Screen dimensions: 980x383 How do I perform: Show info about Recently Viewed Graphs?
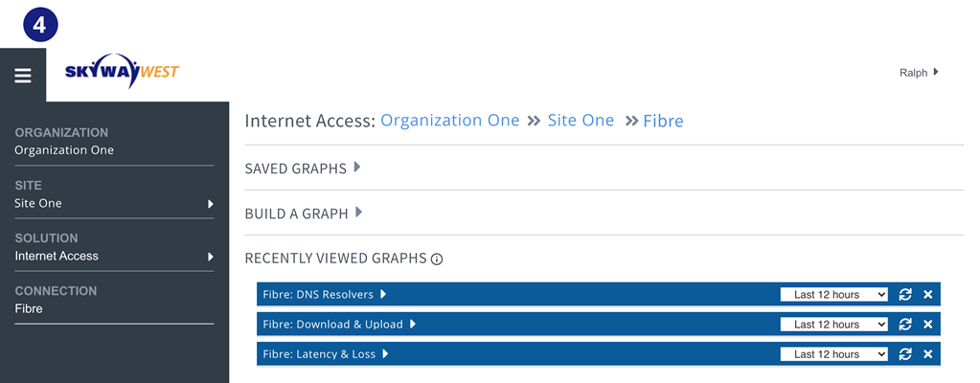pos(437,259)
